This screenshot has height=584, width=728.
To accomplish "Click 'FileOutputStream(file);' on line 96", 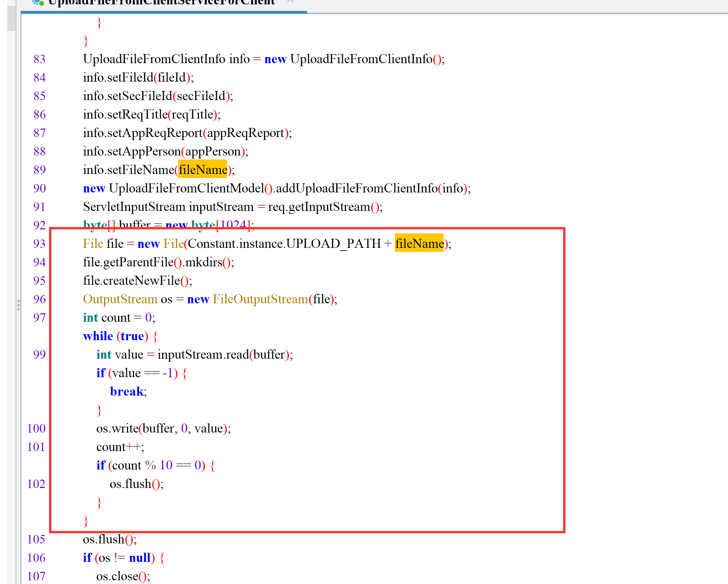I will tap(275, 299).
